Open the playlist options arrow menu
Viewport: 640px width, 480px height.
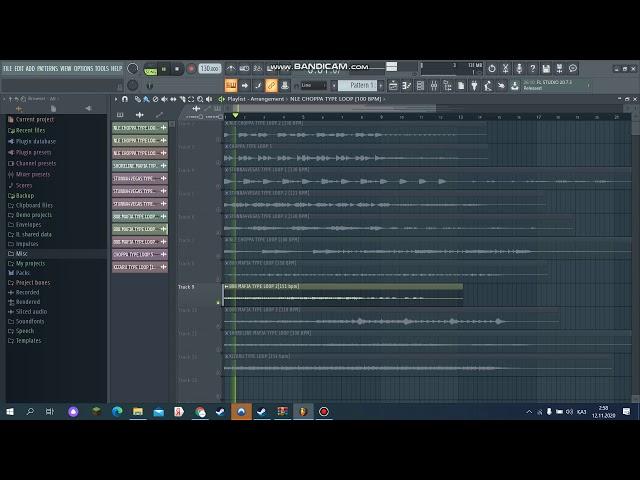coord(116,99)
